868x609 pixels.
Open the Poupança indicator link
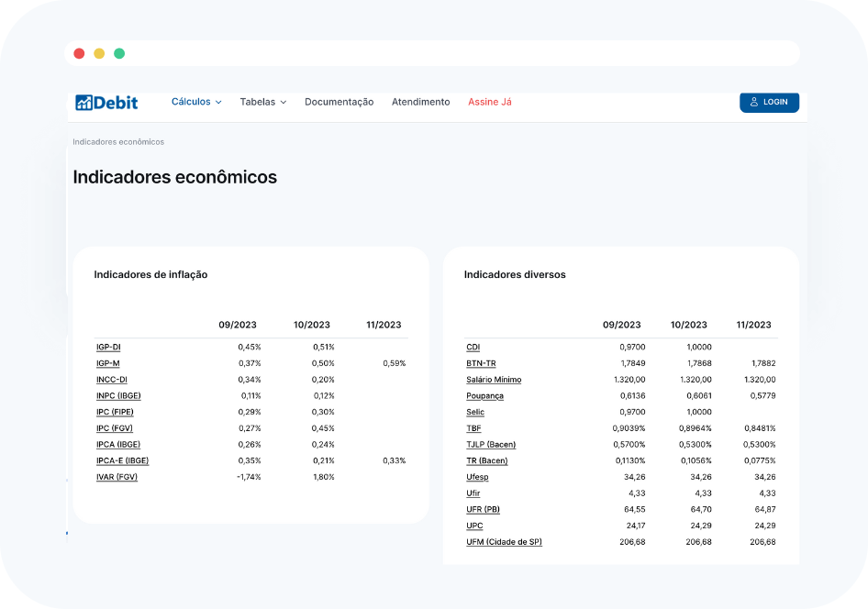(x=484, y=396)
